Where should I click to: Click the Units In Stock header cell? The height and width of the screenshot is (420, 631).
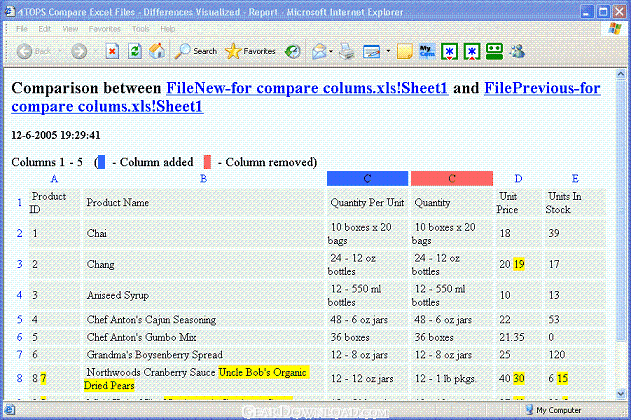pyautogui.click(x=575, y=203)
